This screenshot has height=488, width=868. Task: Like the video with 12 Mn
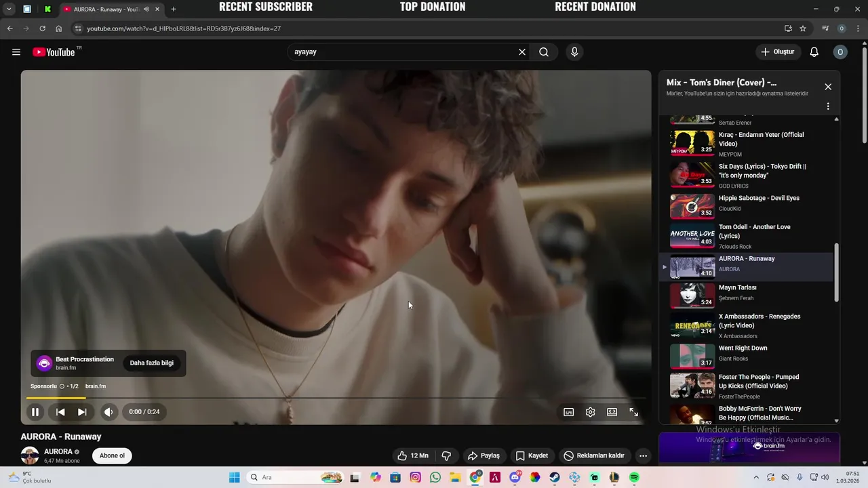click(x=413, y=455)
